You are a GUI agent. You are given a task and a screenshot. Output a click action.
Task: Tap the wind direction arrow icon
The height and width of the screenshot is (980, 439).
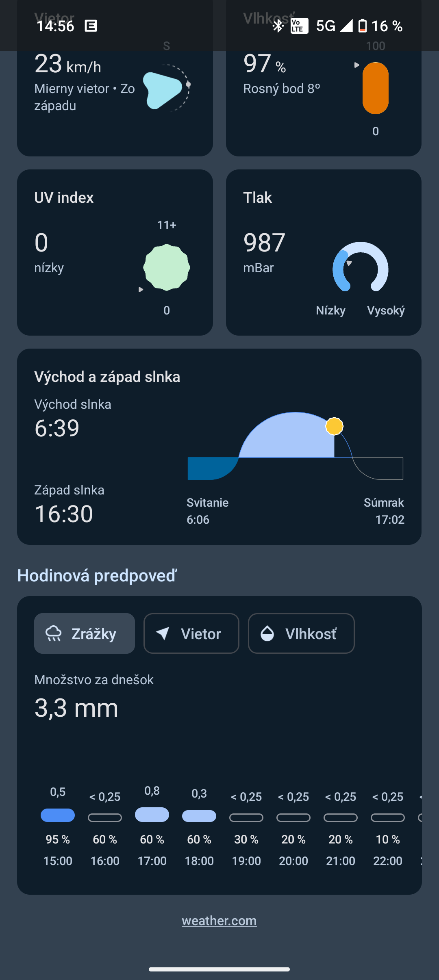pos(163,90)
